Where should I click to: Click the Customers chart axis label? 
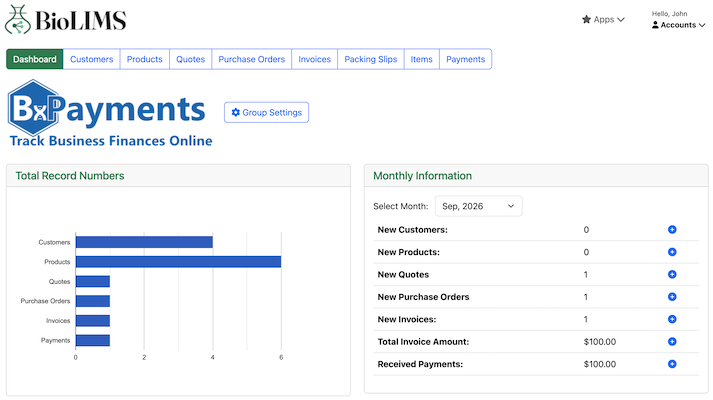point(54,242)
